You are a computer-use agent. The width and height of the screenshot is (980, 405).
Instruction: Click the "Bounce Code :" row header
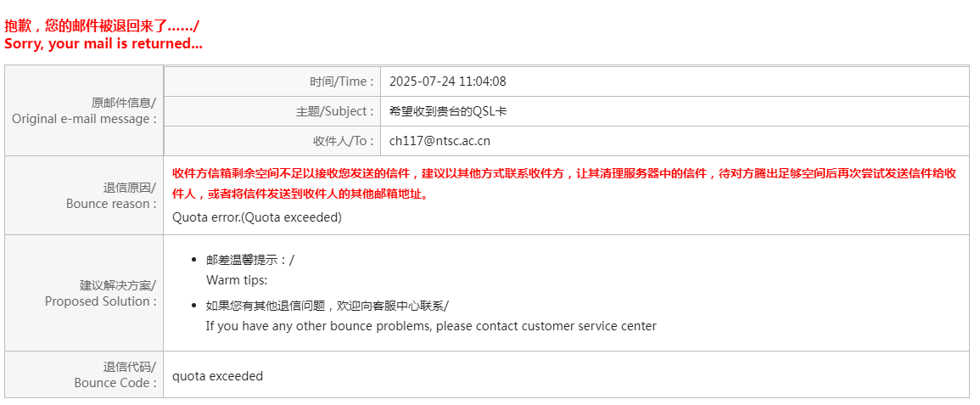[115, 375]
